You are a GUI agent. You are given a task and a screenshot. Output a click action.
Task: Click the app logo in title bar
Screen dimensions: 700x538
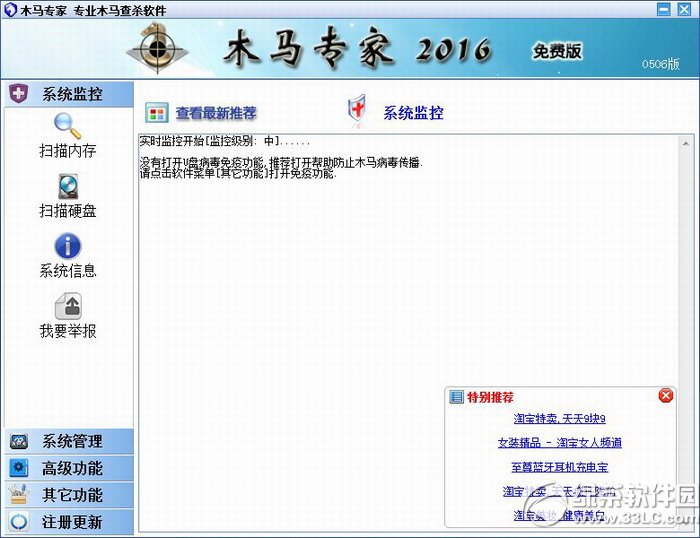tap(10, 10)
